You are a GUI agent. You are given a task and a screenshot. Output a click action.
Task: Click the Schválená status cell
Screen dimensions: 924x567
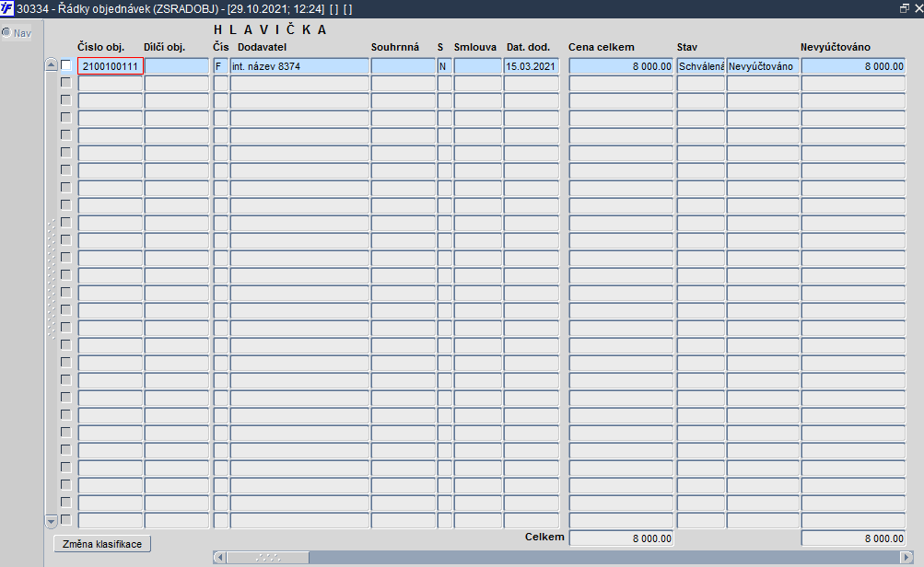pyautogui.click(x=701, y=66)
